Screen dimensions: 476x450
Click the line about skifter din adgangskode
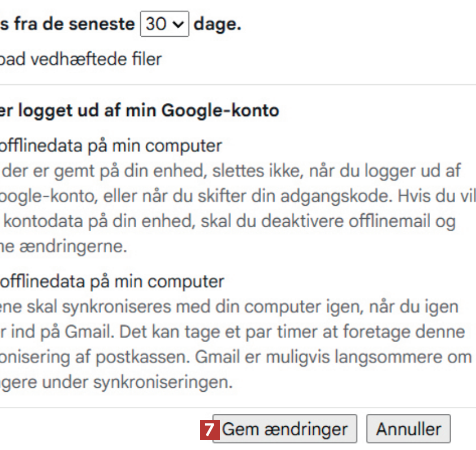click(237, 196)
